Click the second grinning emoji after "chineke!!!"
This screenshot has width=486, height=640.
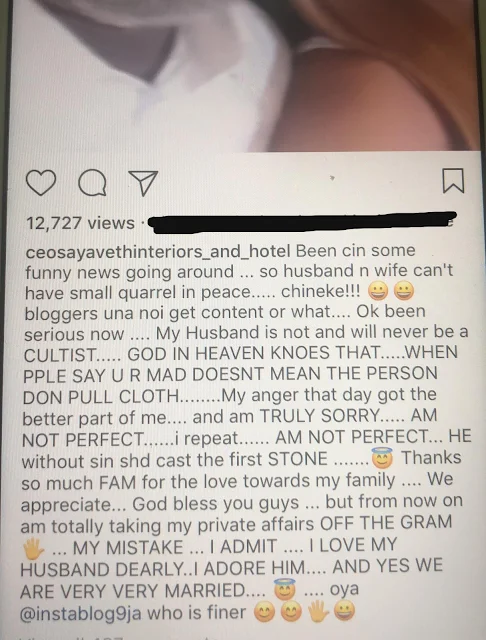point(404,291)
